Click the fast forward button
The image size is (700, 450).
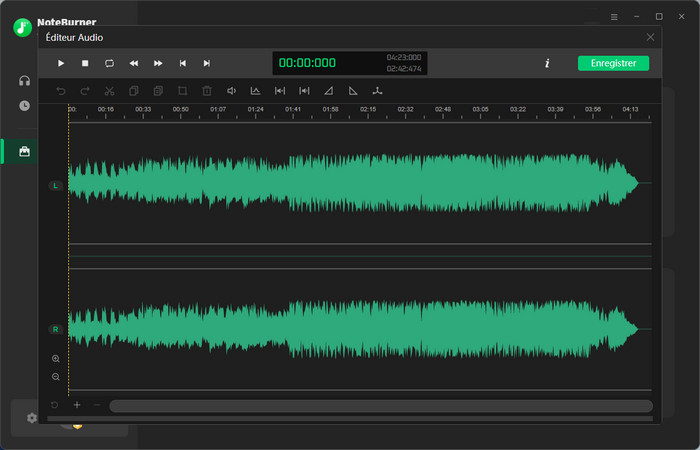click(158, 63)
